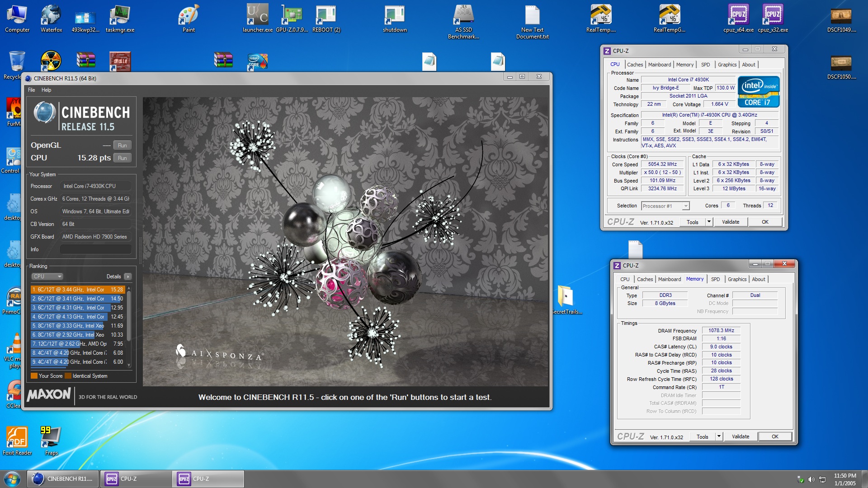Click the Windows Start orb
868x488 pixels.
click(x=12, y=479)
